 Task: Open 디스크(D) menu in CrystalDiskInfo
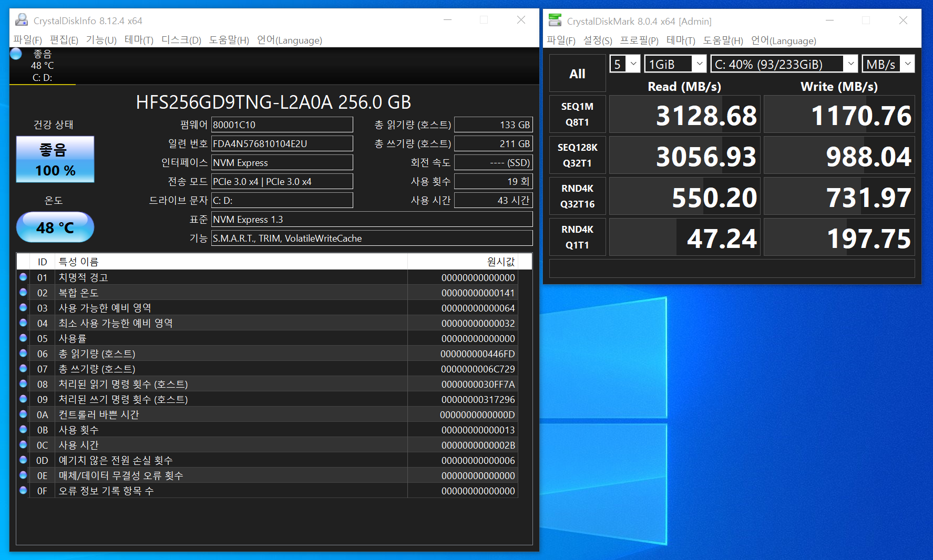coord(181,40)
